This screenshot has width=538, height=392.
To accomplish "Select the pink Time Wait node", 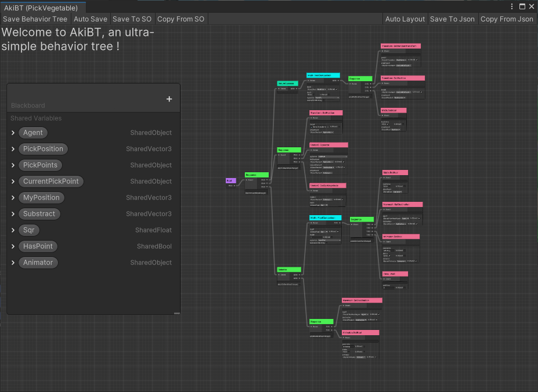I will pyautogui.click(x=395, y=274).
